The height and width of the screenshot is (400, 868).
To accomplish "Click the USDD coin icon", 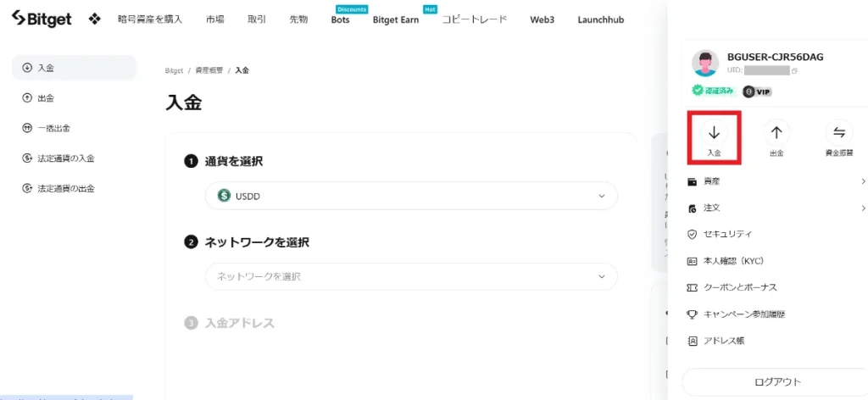I will coord(224,195).
